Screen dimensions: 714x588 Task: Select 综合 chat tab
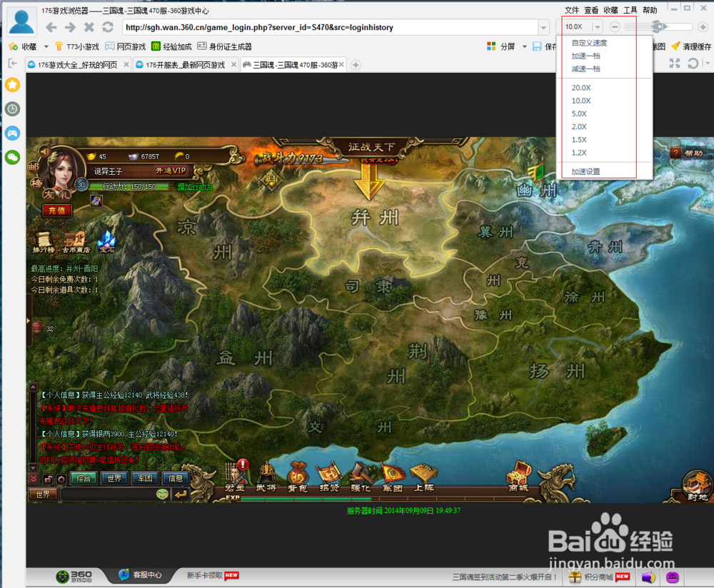click(x=84, y=478)
